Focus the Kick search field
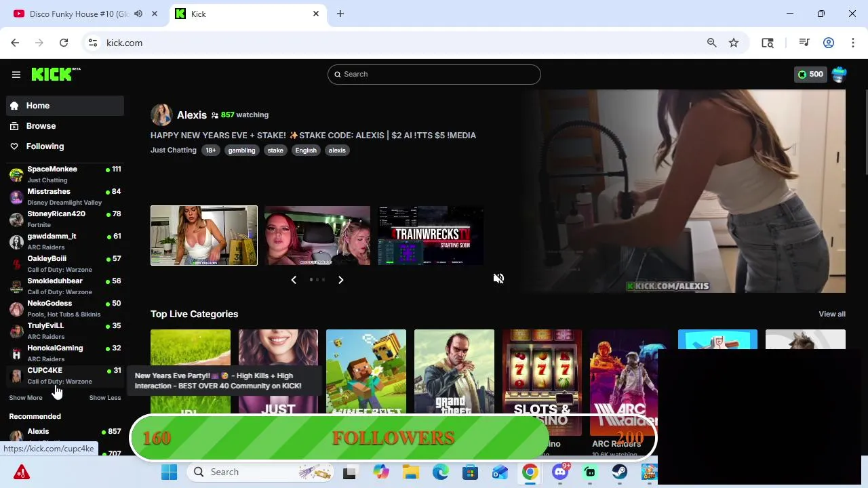 [434, 75]
